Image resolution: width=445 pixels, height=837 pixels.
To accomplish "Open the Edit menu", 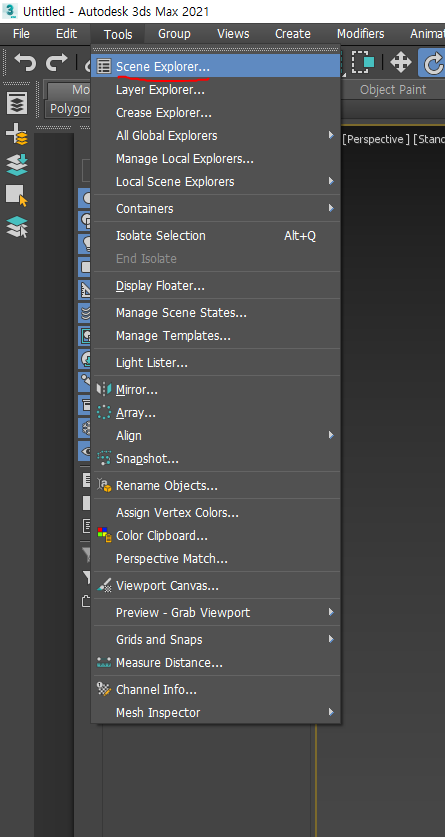I will (x=66, y=34).
